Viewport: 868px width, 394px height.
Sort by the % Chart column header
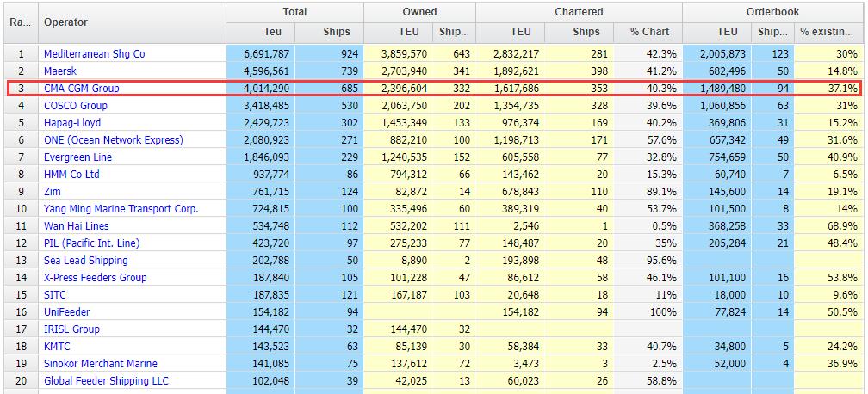[x=648, y=32]
